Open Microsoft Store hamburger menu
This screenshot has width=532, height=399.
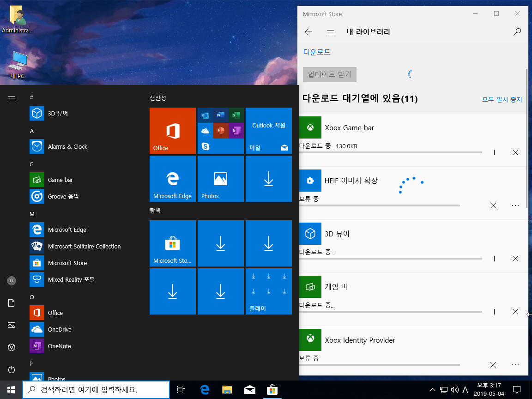tap(331, 32)
